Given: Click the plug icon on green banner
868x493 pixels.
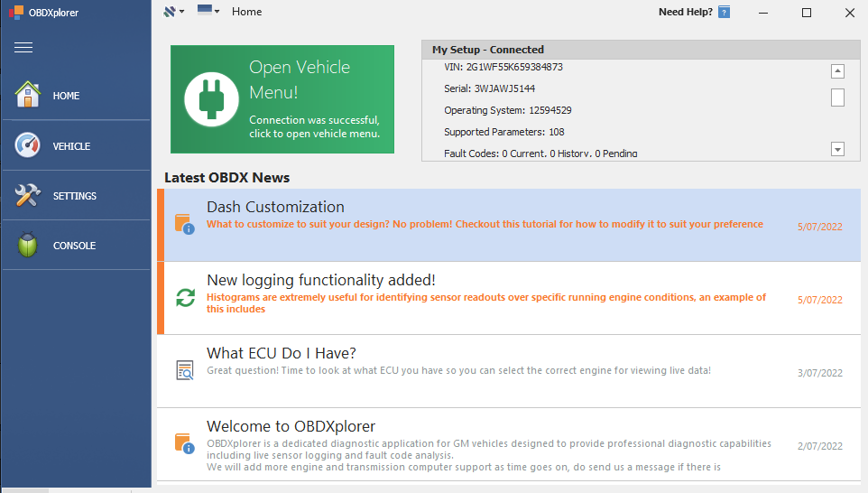Looking at the screenshot, I should click(x=211, y=99).
